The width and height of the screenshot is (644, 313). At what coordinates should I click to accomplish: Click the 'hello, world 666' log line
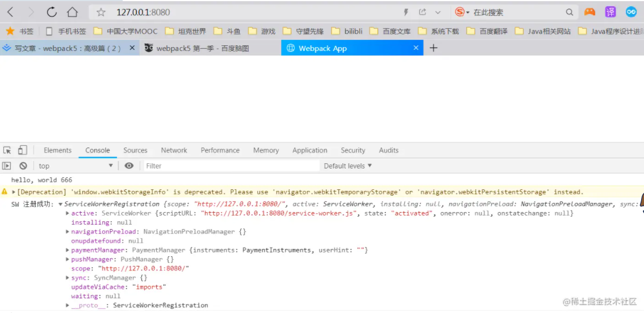[x=41, y=180]
